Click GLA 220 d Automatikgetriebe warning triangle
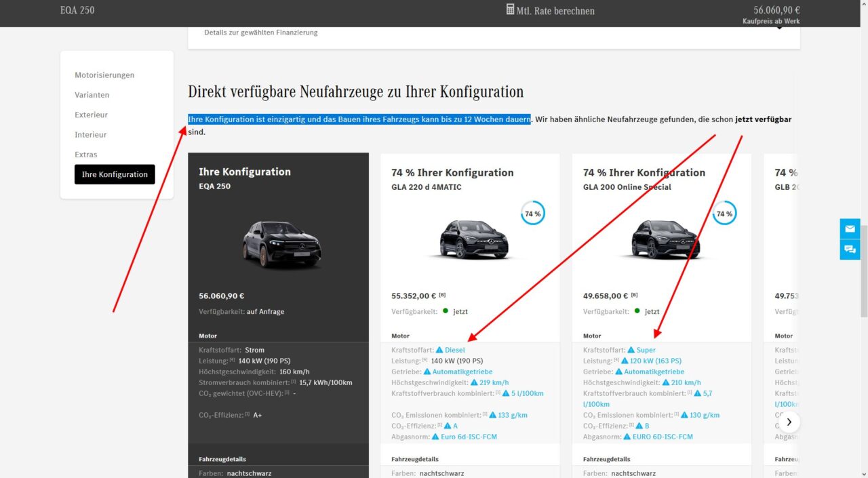The width and height of the screenshot is (868, 478). pos(427,372)
